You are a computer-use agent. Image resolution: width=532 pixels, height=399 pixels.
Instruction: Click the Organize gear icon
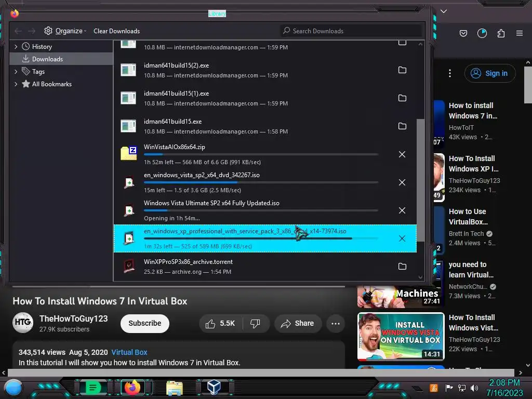[x=48, y=31]
